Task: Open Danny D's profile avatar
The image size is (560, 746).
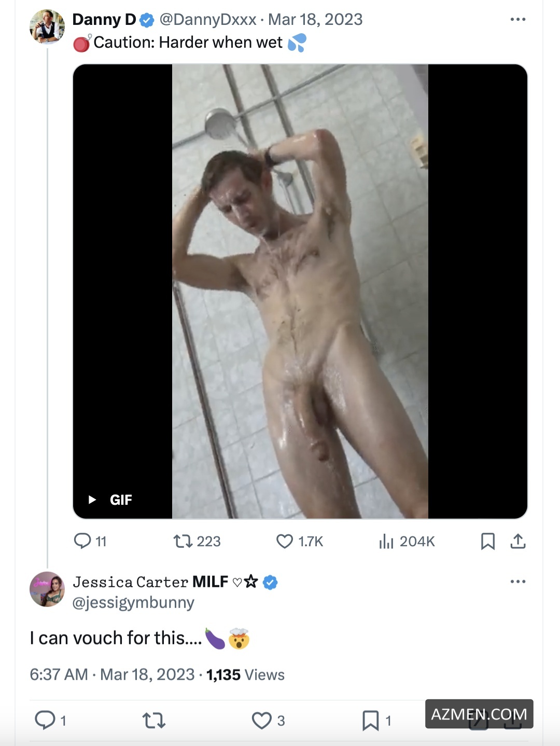Action: coord(47,26)
